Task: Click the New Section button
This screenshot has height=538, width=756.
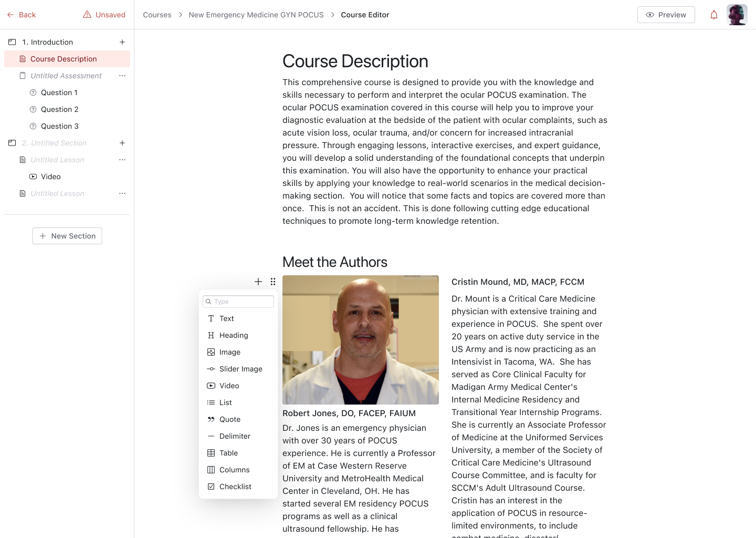Action: pos(67,236)
